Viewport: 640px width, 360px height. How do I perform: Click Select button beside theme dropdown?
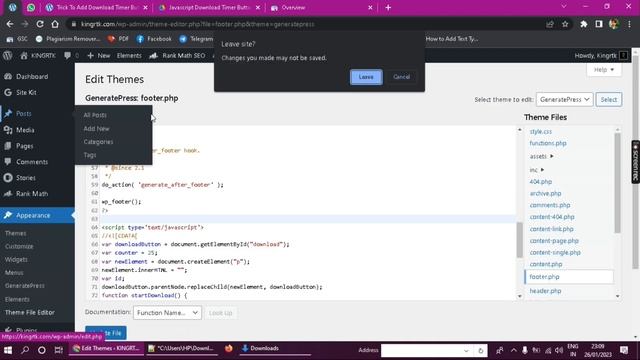coord(609,100)
